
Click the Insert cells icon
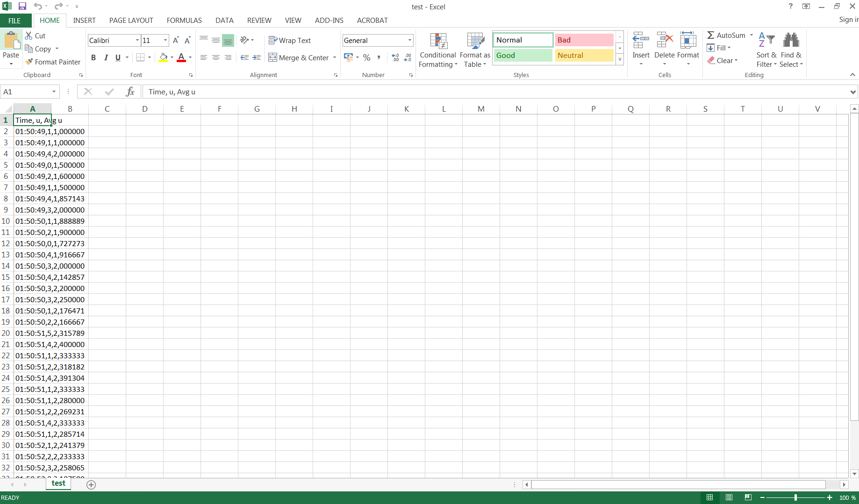(x=641, y=40)
